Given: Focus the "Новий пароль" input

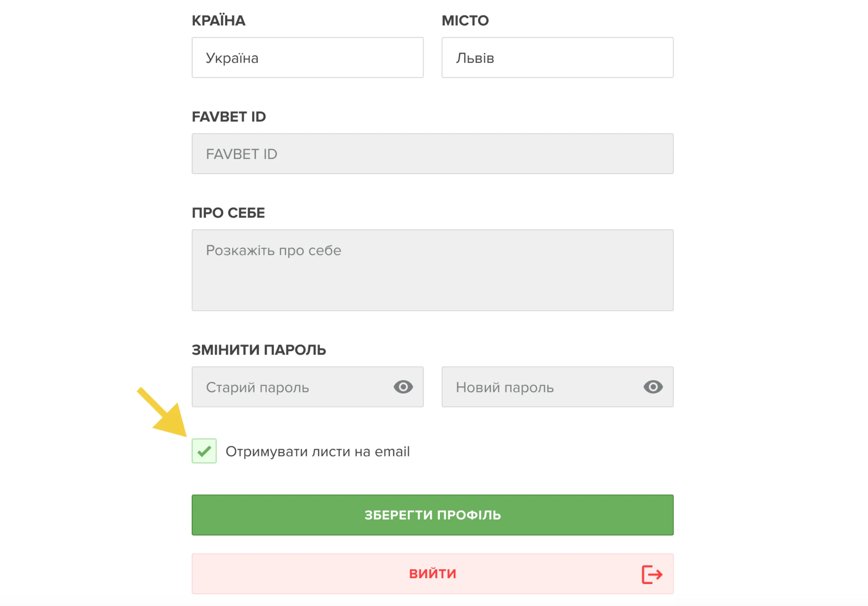Looking at the screenshot, I should 541,387.
